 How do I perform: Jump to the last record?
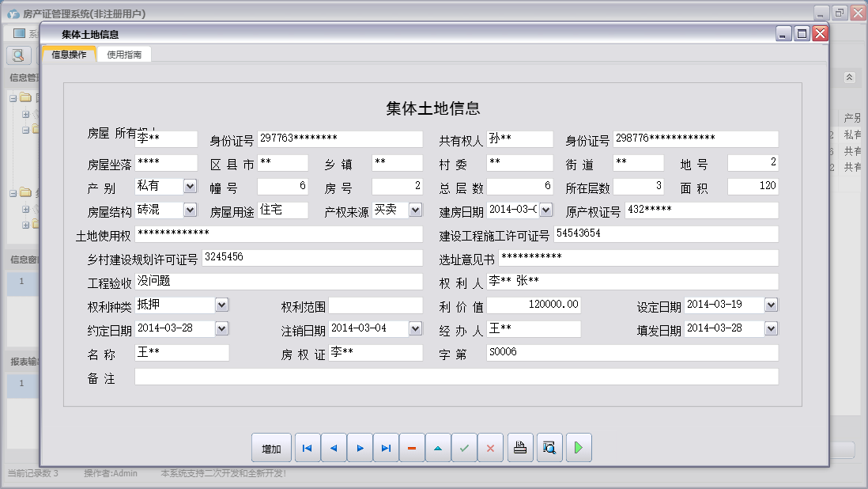pyautogui.click(x=386, y=448)
